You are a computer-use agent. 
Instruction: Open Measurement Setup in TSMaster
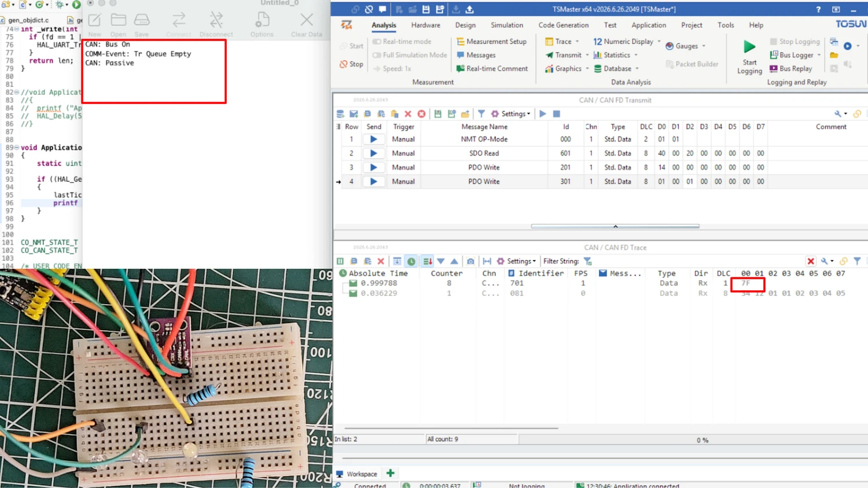coord(491,42)
